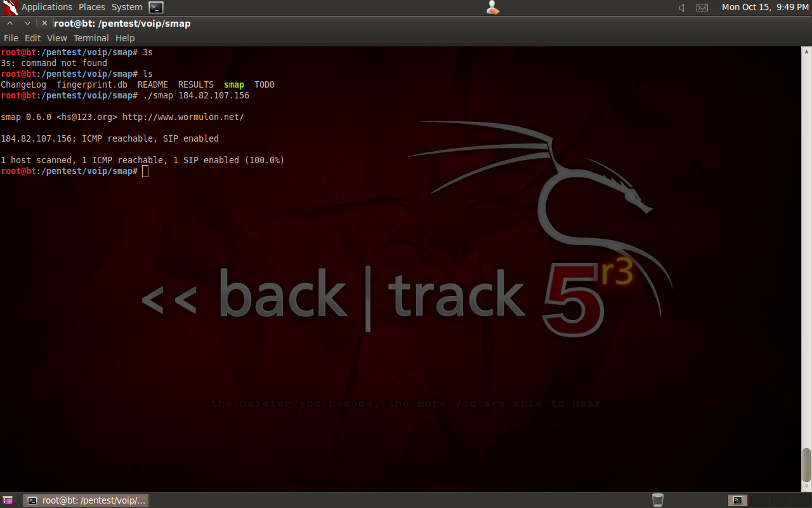
Task: Open the Edit menu in terminal
Action: click(x=32, y=38)
